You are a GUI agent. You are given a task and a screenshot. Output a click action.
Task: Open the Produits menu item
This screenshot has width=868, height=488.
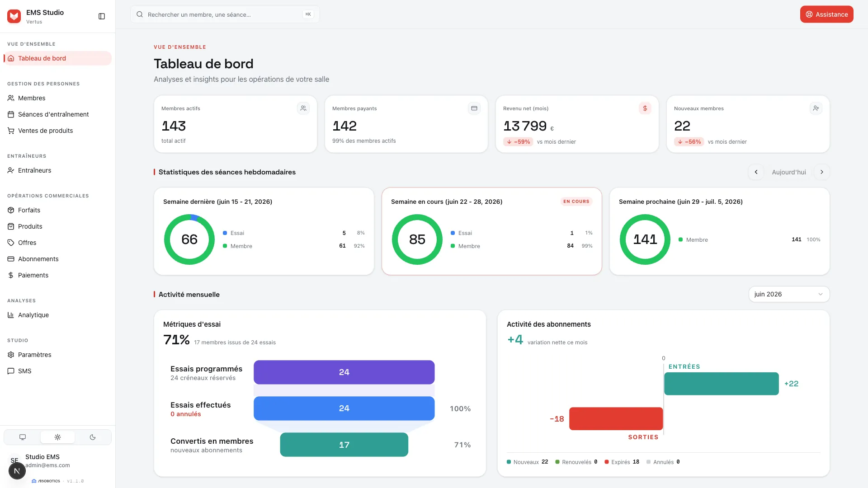(57, 226)
